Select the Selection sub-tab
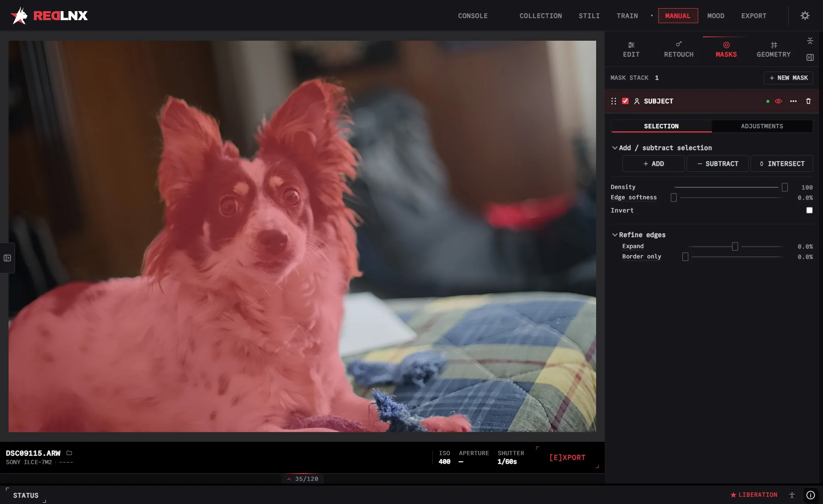 [x=661, y=126]
